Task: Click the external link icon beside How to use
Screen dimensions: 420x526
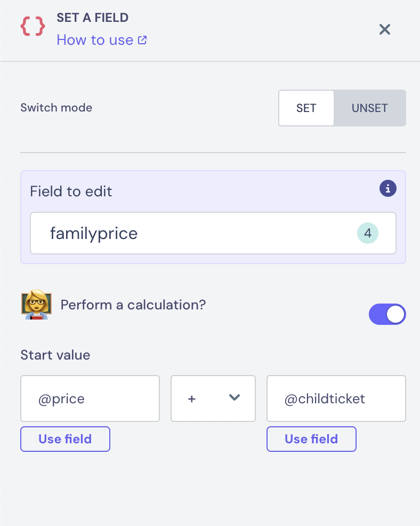Action: pos(142,40)
